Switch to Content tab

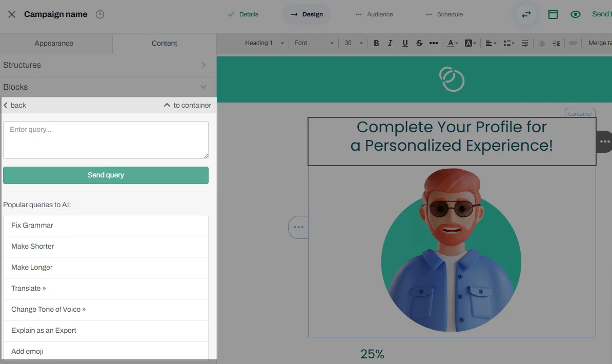point(165,44)
